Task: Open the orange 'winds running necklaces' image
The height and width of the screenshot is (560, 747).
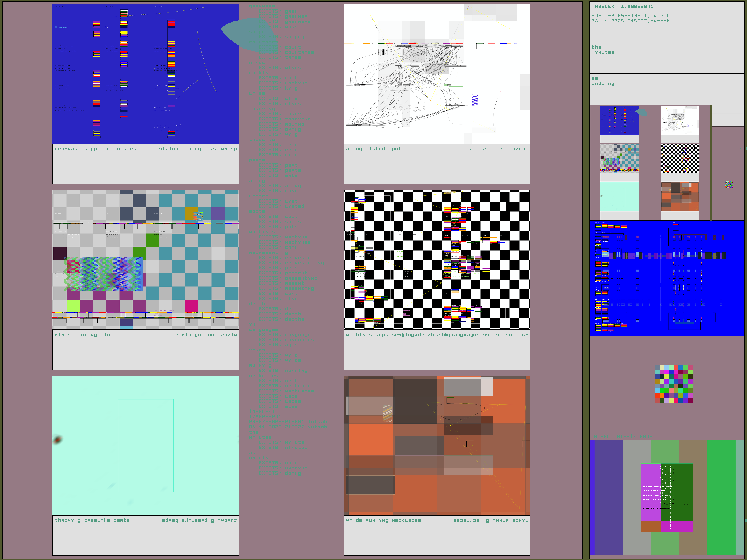Action: (437, 445)
